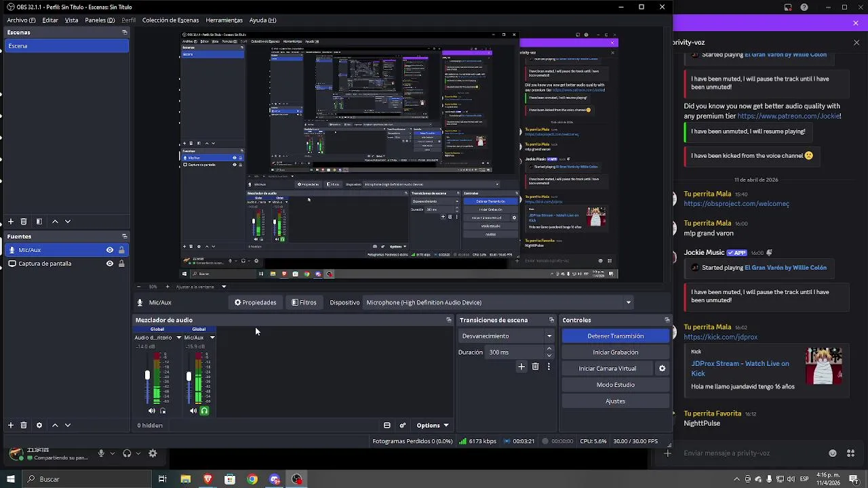The image size is (868, 488).
Task: Open the Vista menu
Action: tap(71, 20)
